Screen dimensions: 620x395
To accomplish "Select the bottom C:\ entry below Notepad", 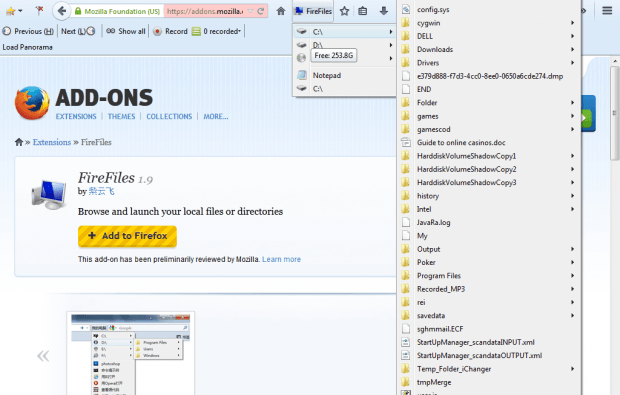I will point(345,89).
